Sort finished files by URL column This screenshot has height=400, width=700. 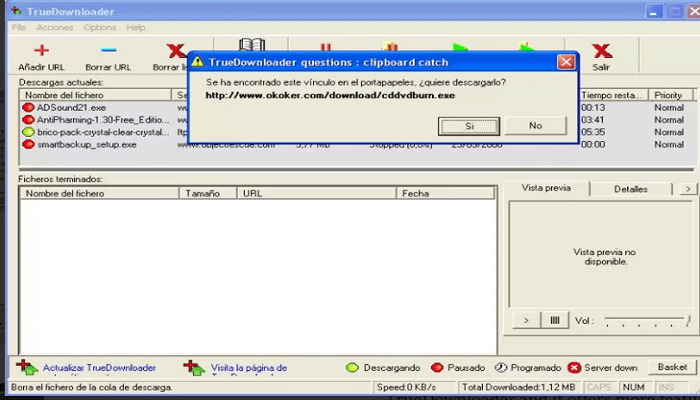coord(316,193)
